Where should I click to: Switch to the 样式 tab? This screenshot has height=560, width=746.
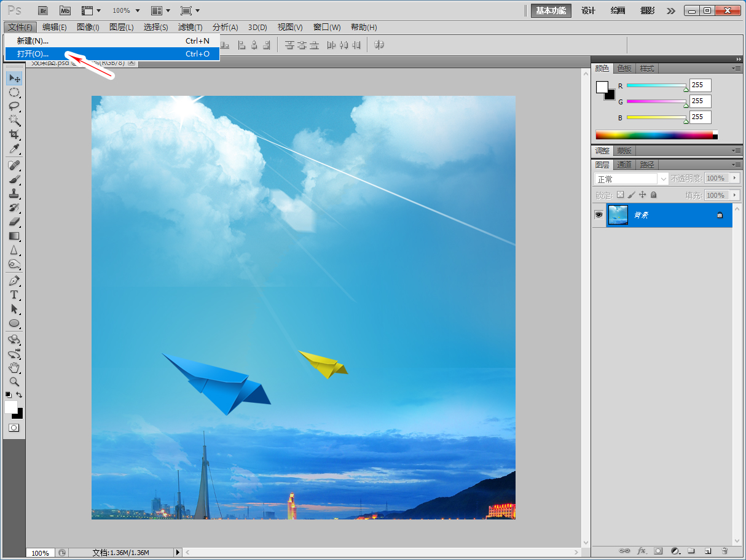tap(647, 68)
